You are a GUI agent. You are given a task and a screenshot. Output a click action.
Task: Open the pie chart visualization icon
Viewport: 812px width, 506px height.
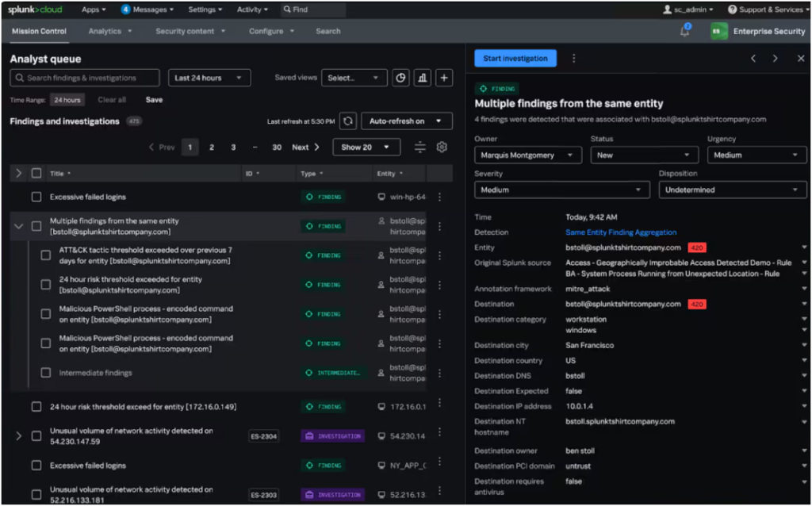click(x=400, y=78)
